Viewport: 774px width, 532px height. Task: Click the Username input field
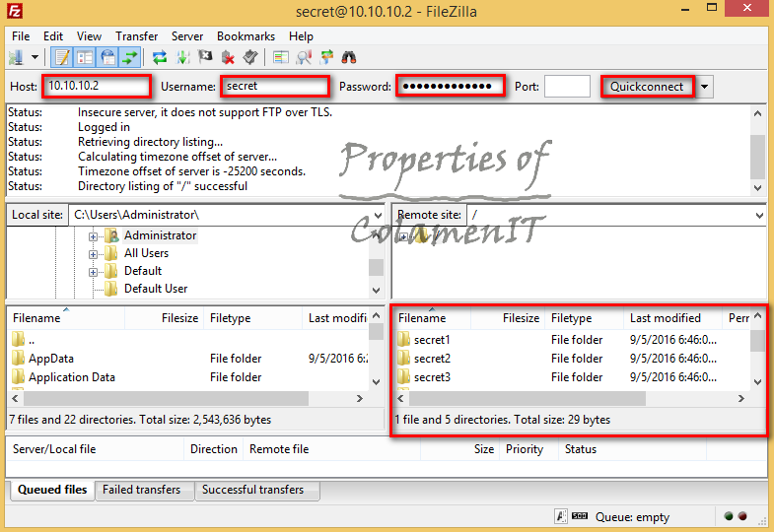pyautogui.click(x=275, y=87)
